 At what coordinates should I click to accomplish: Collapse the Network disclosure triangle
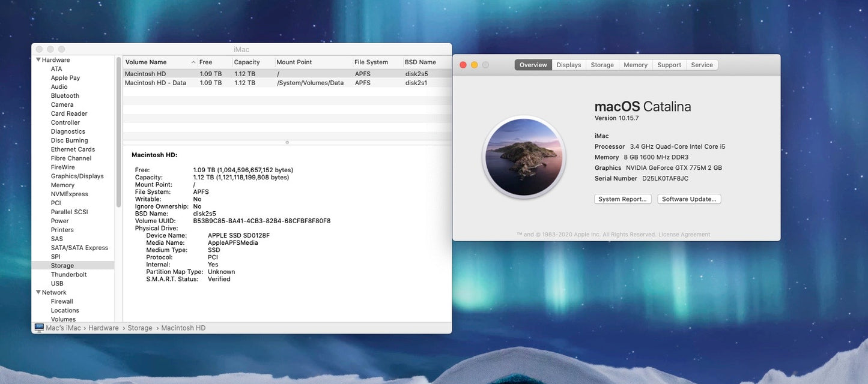(38, 292)
